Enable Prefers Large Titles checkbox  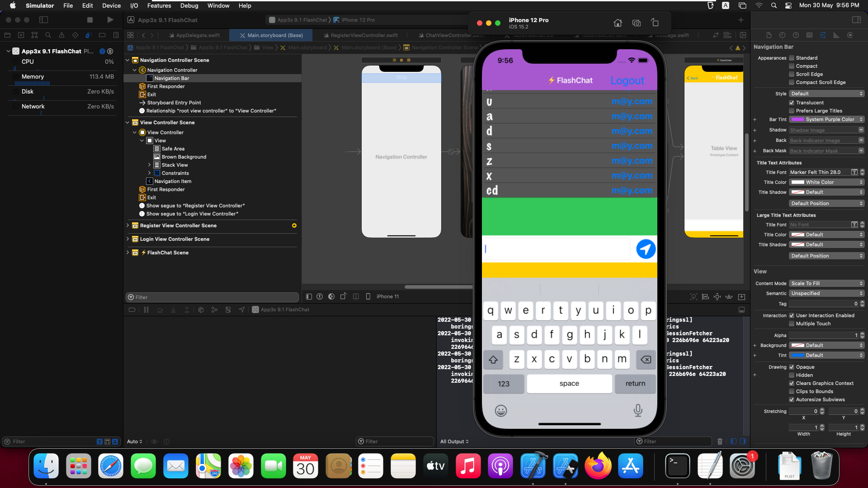click(x=792, y=111)
